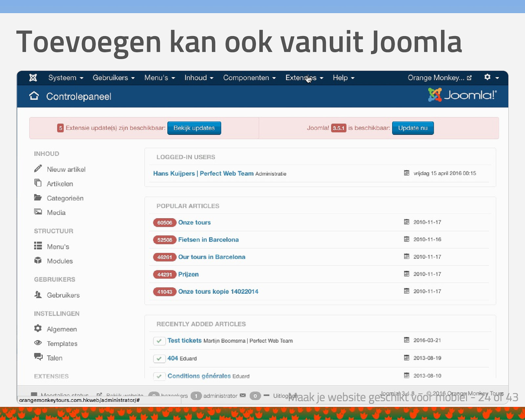Click the Uitloggen link in footer
The width and height of the screenshot is (525, 420).
click(285, 396)
